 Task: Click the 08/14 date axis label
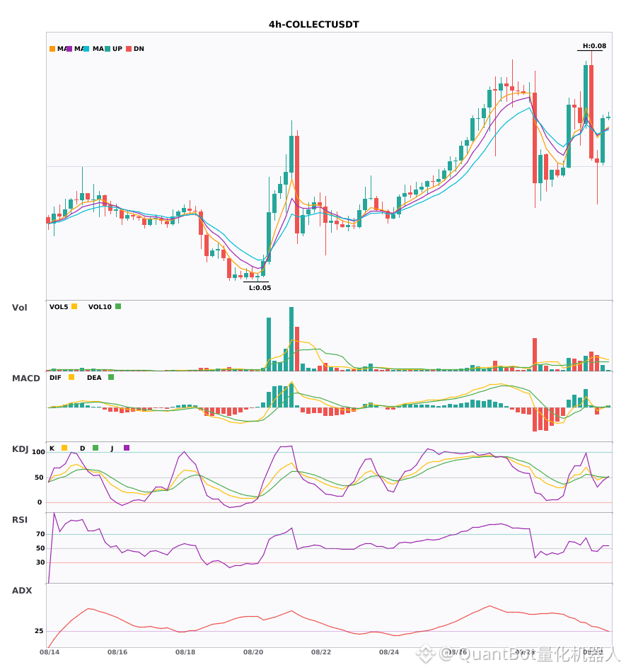50,652
